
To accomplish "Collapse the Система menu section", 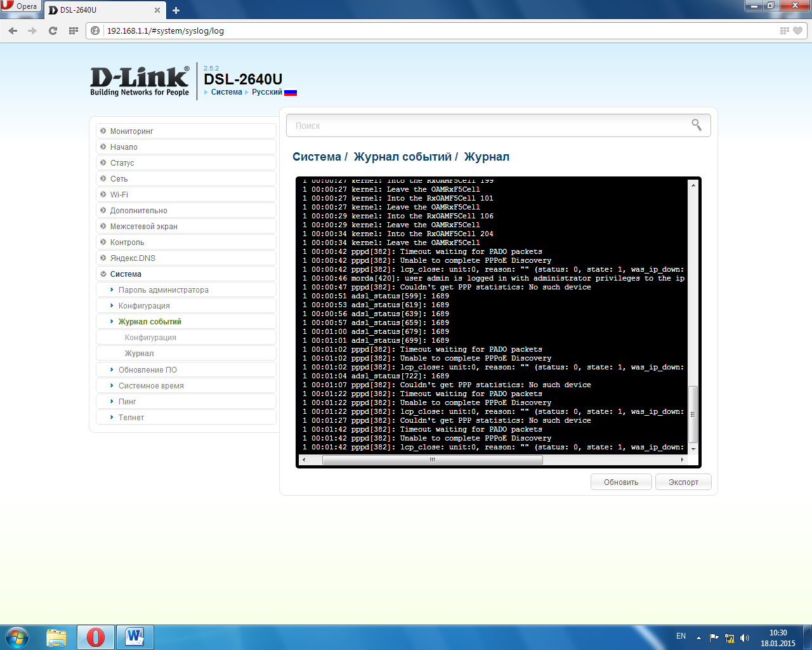I will [x=126, y=274].
